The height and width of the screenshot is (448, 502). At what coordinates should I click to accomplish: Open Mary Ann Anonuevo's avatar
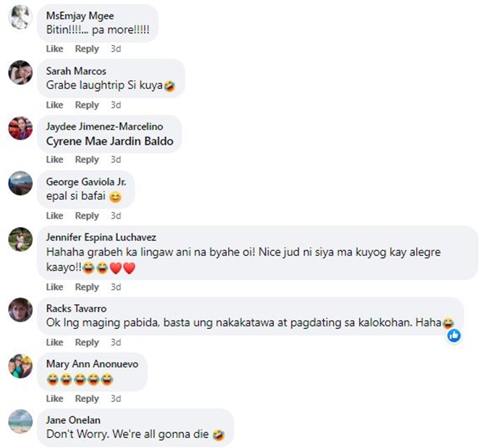pos(20,366)
